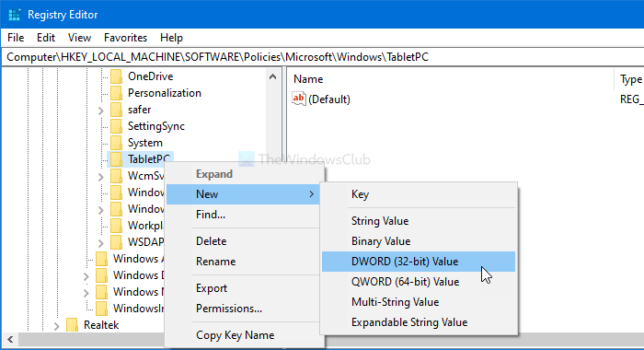The width and height of the screenshot is (644, 350).
Task: Click the tree scroll up arrow
Action: pyautogui.click(x=272, y=77)
